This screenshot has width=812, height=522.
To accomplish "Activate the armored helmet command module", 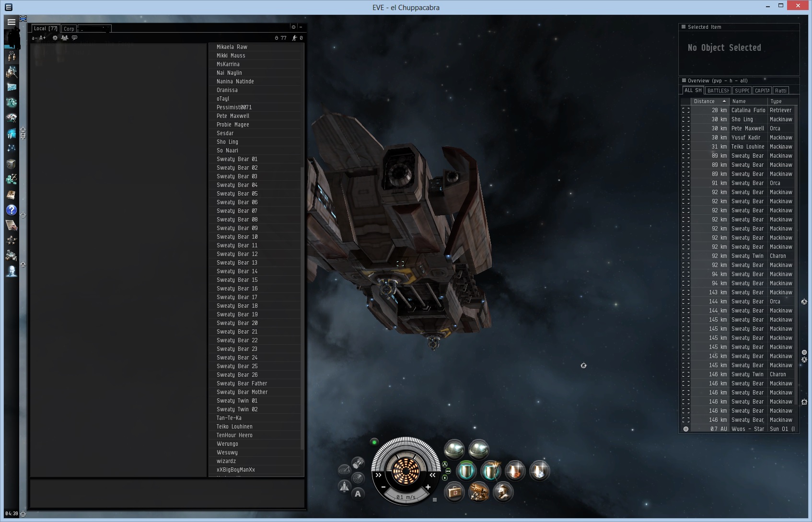I will (503, 492).
